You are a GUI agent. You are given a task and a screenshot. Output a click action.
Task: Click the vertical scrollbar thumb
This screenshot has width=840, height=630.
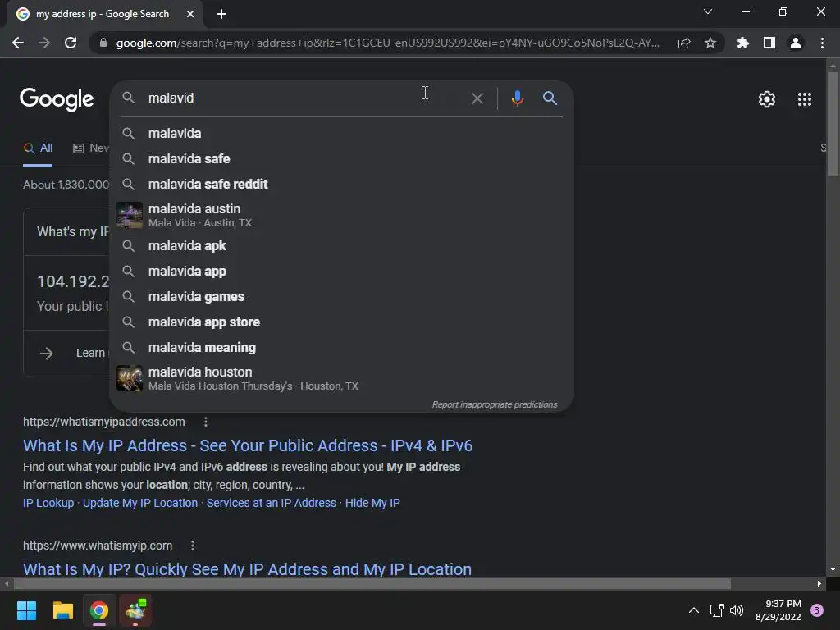coord(833,123)
